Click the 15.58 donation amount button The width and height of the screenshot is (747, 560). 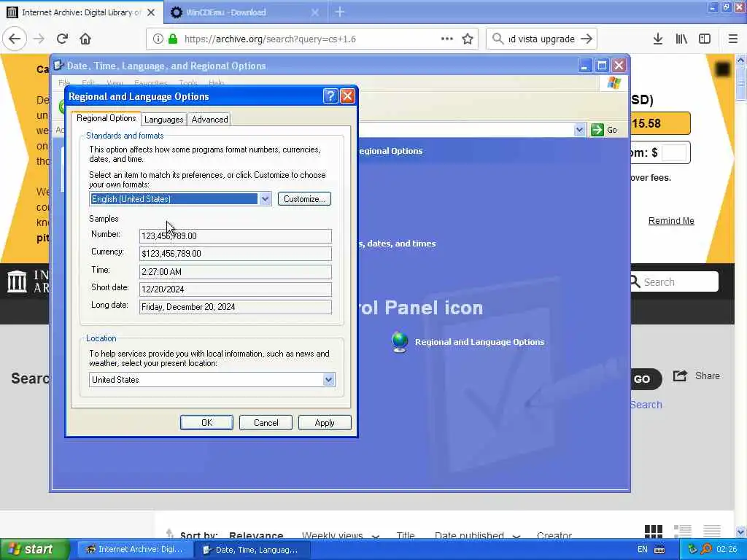(x=660, y=123)
